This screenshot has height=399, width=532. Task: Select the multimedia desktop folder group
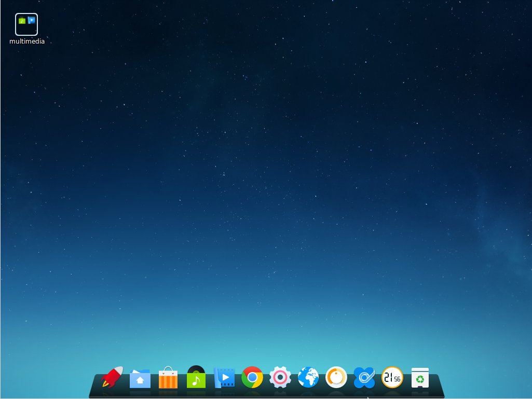click(x=26, y=24)
